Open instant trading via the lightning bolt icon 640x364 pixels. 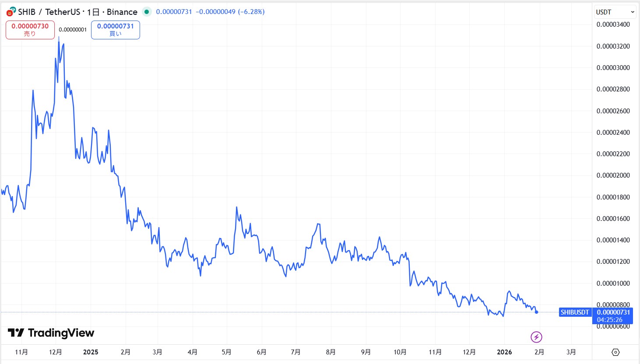coord(536,336)
